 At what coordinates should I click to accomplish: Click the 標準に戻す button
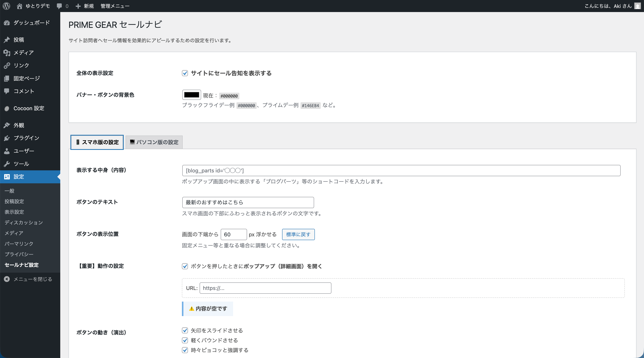click(298, 234)
